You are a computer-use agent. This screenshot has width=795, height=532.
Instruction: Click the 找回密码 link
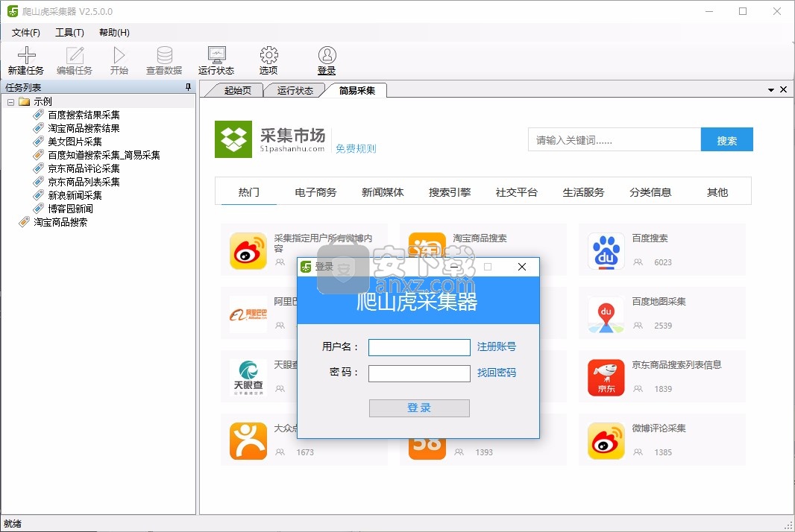click(497, 373)
